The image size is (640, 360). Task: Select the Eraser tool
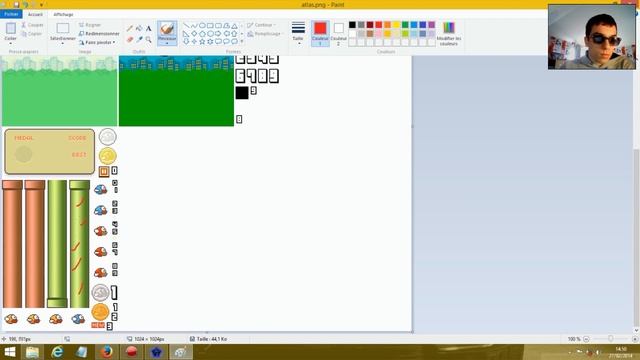point(130,40)
